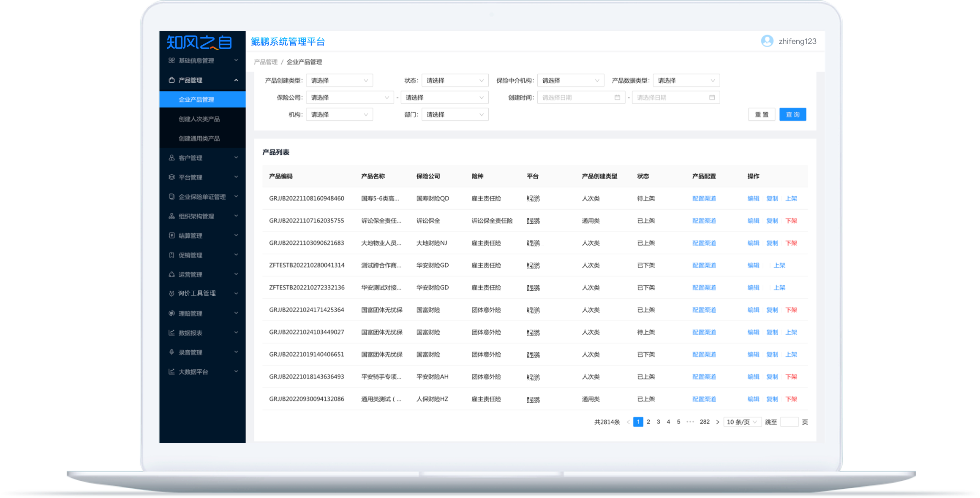The image size is (980, 498).
Task: Open 创建通用类产品 submenu item
Action: [x=199, y=138]
